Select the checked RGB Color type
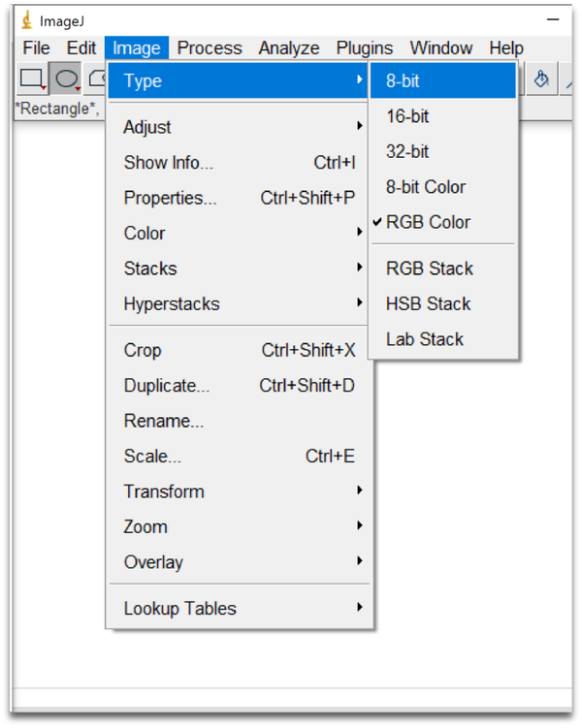Image resolution: width=582 pixels, height=728 pixels. click(428, 222)
